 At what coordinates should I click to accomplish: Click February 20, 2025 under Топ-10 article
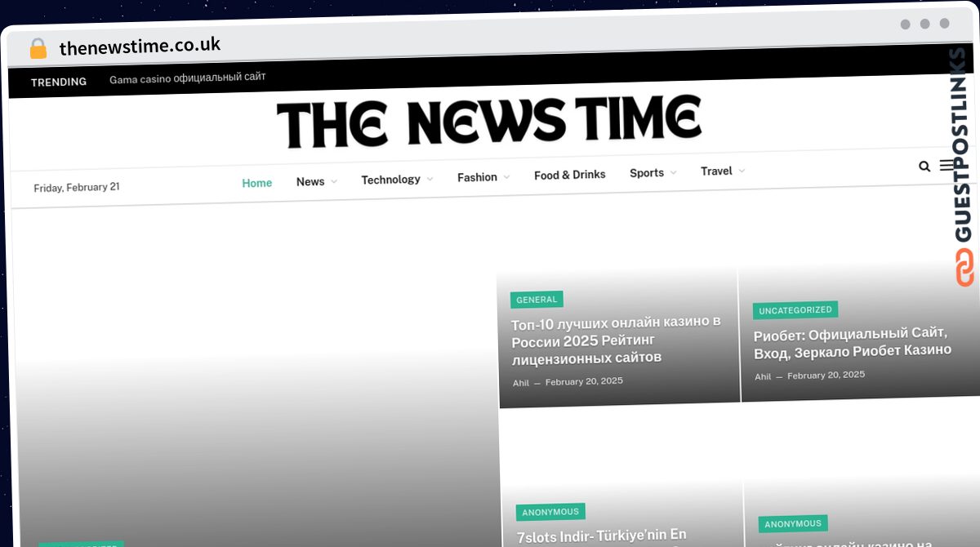(584, 381)
